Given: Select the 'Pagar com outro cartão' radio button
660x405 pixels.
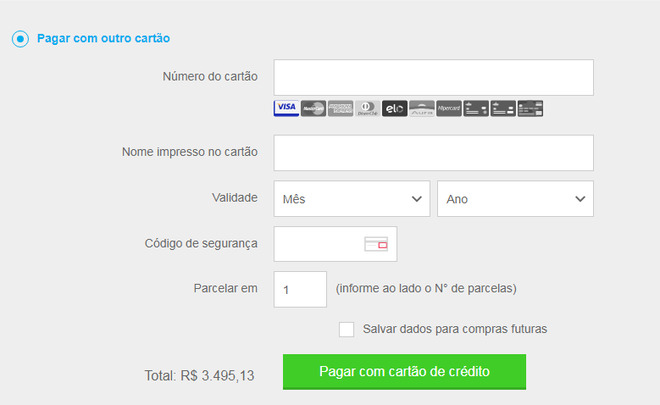Looking at the screenshot, I should click(19, 39).
